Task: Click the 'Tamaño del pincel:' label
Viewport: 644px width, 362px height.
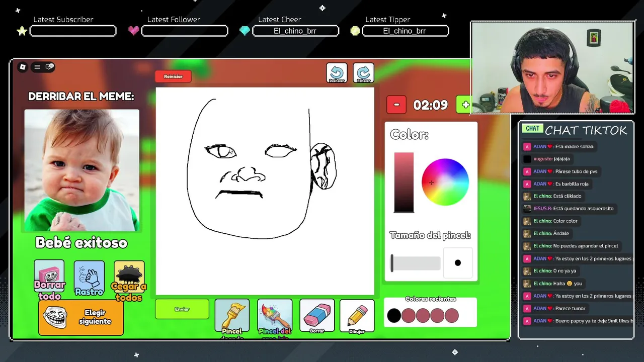Action: [430, 235]
